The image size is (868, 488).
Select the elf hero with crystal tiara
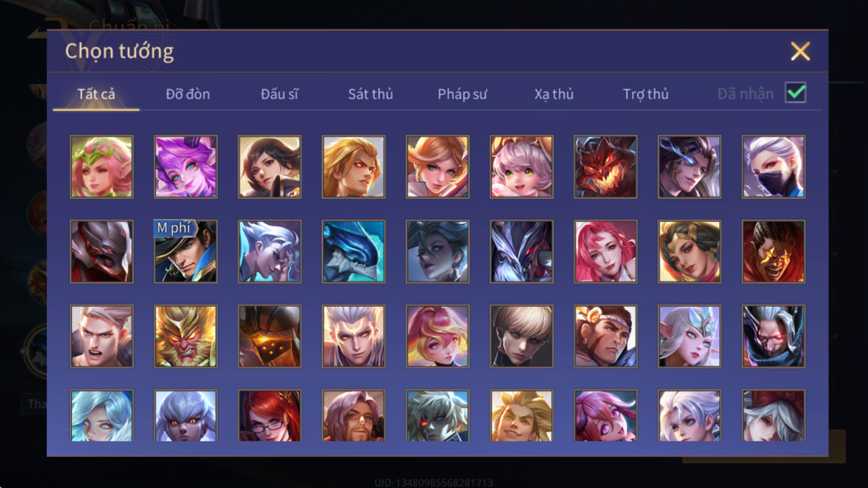click(689, 337)
